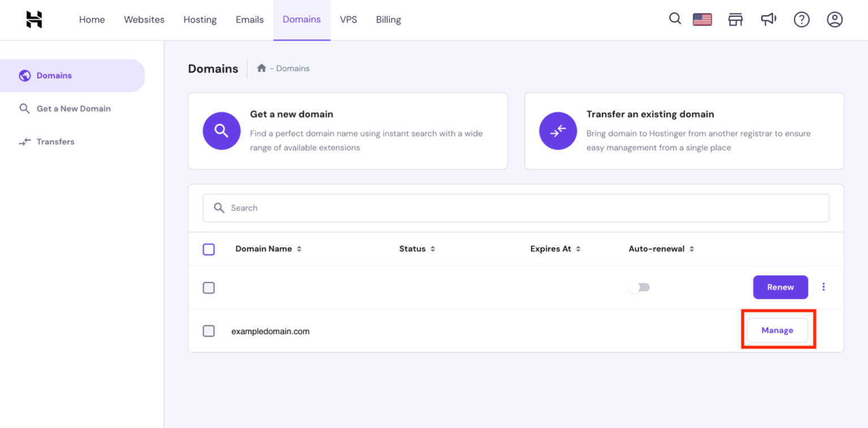The image size is (868, 428).
Task: Click the announcements megaphone icon
Action: (x=769, y=19)
